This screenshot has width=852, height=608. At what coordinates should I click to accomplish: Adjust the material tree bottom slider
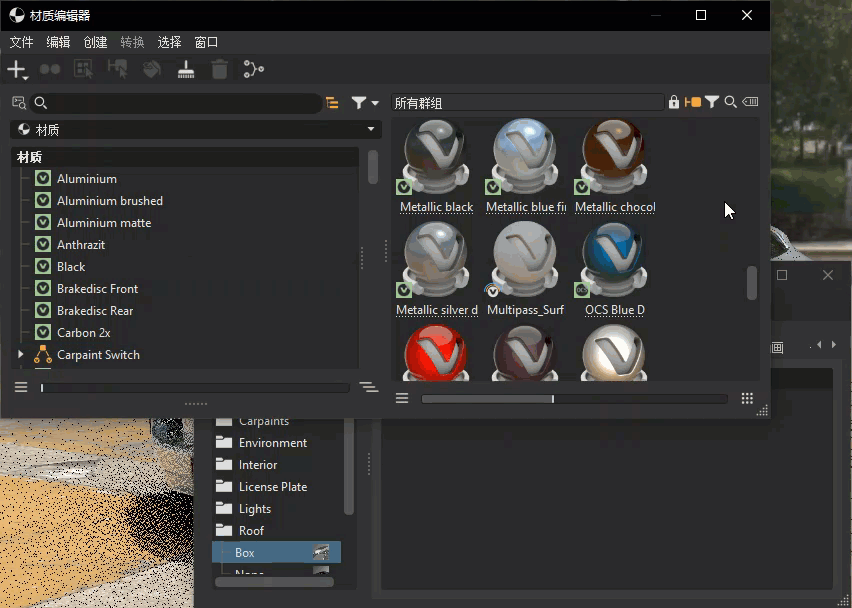(x=195, y=388)
